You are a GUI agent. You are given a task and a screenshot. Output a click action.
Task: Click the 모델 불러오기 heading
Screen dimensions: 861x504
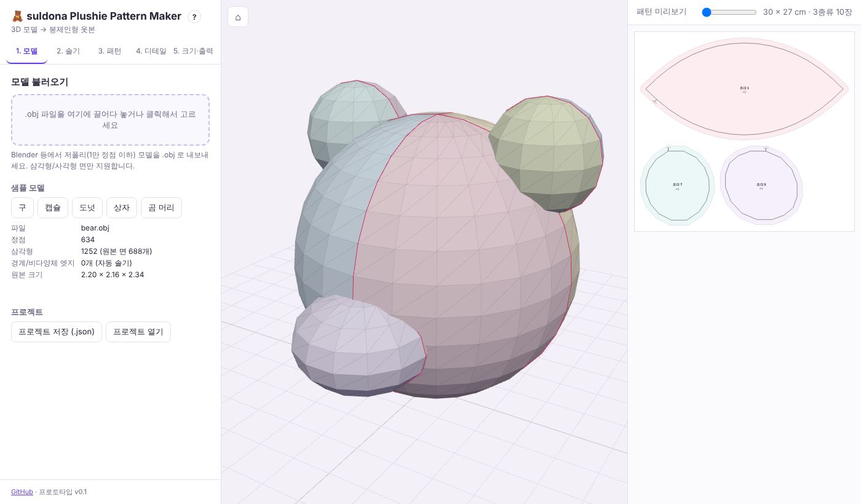40,82
